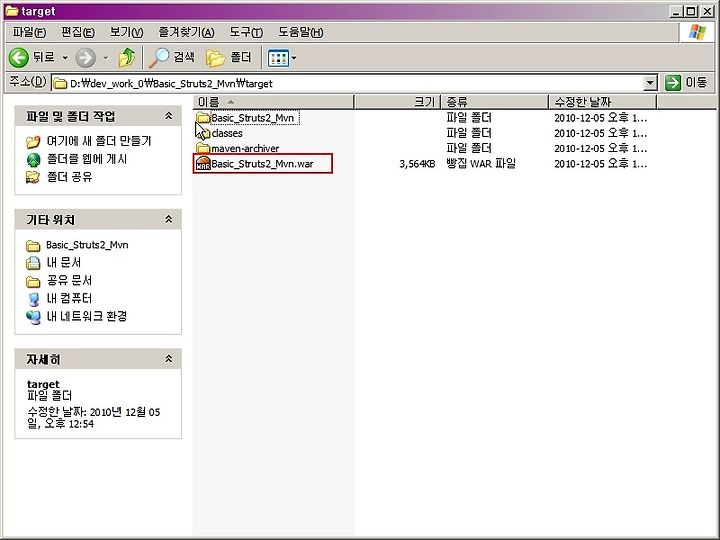The image size is (720, 540).
Task: Click the 내 컴퓨터 computer icon
Action: click(x=33, y=299)
